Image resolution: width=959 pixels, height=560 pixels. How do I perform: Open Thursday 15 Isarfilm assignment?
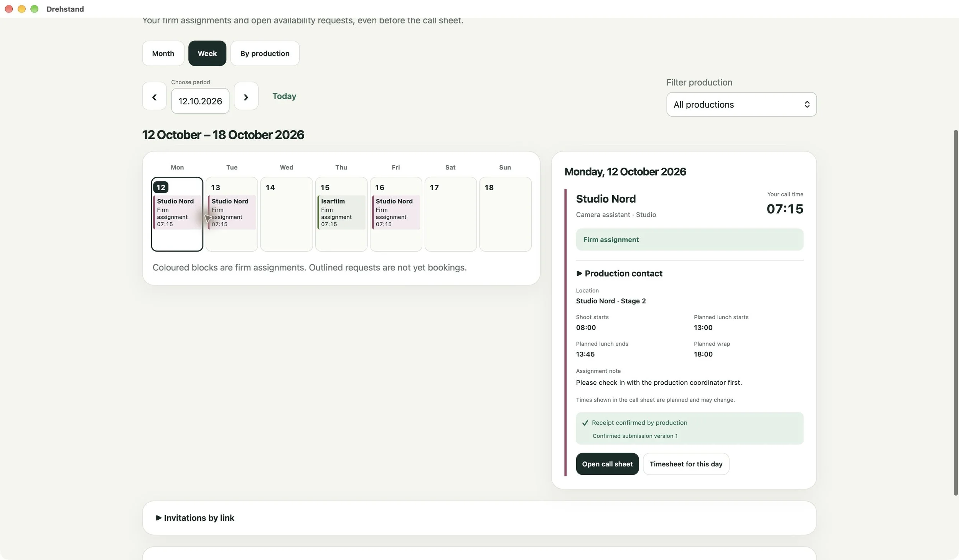click(341, 212)
